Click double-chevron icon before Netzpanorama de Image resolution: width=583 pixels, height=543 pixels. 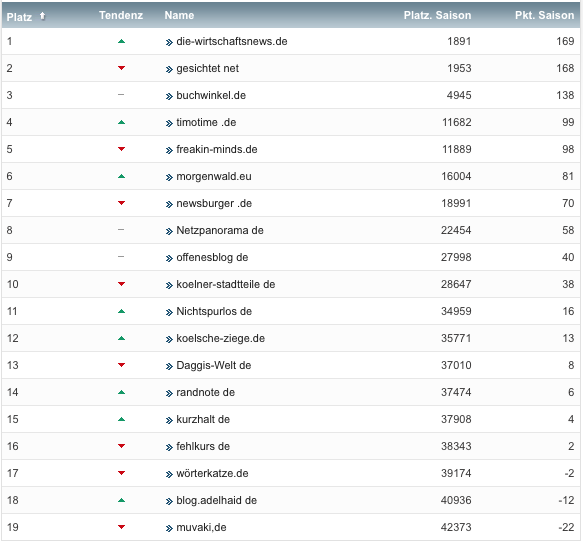click(169, 232)
